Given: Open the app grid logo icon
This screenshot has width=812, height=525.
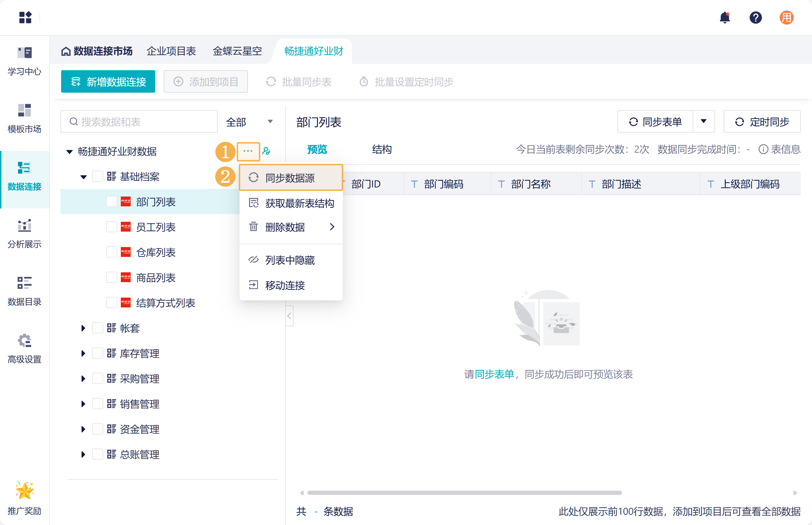Looking at the screenshot, I should [25, 17].
